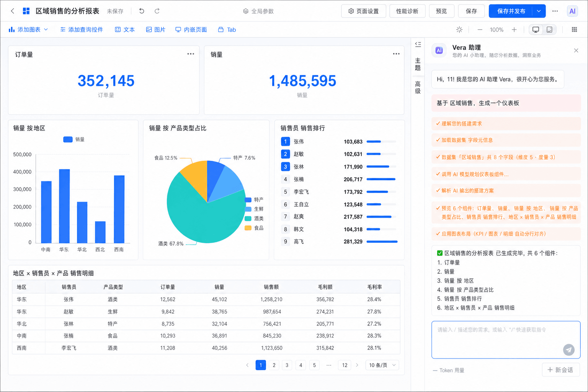Open the 10 条/页 page size dropdown

[x=382, y=365]
